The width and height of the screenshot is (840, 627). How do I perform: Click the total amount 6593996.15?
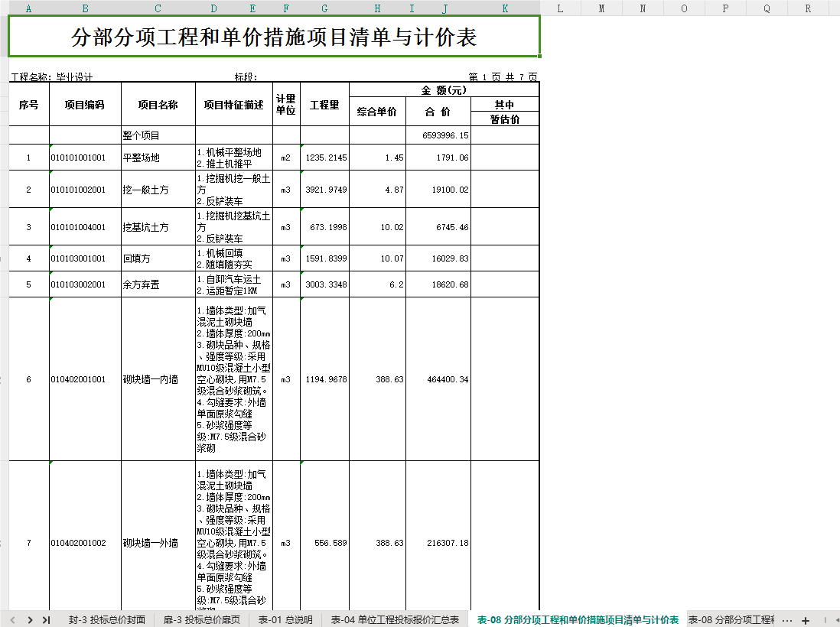coord(438,135)
